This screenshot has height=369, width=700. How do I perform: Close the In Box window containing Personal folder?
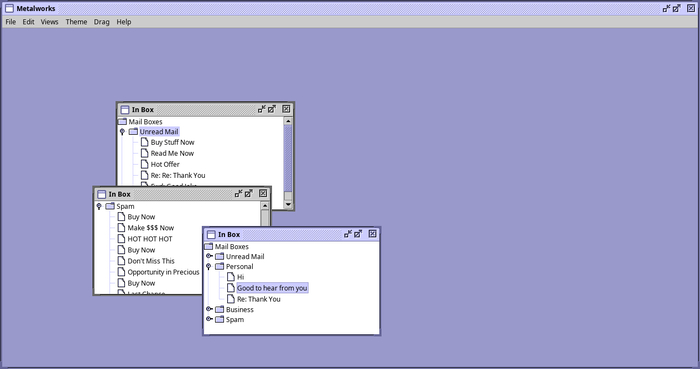pos(372,234)
